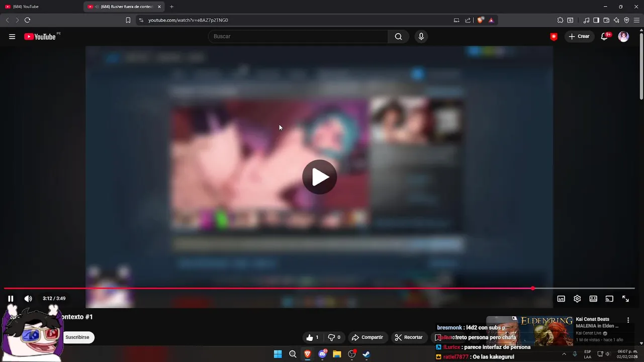
Task: Bookmark this page via the bookmark icon
Action: click(x=128, y=20)
